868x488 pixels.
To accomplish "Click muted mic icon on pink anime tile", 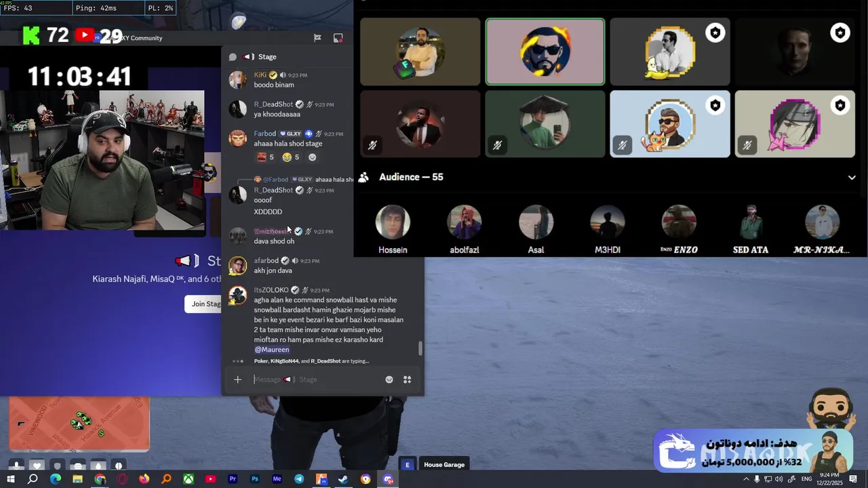I will point(747,145).
